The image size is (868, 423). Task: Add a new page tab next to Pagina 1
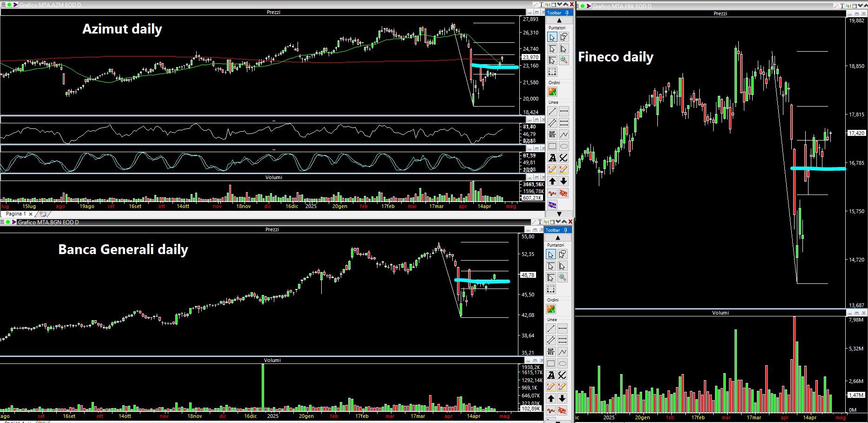(x=43, y=214)
